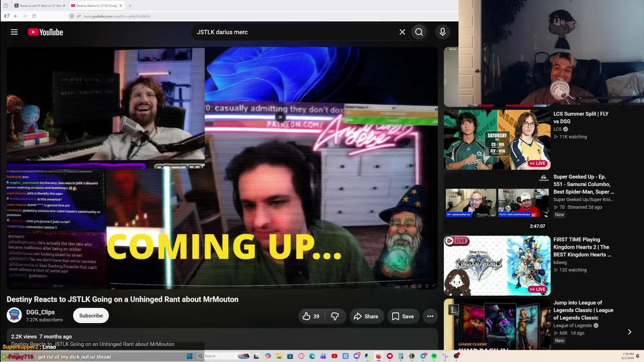Open Task View from the taskbar
The image size is (644, 362).
[x=256, y=356]
